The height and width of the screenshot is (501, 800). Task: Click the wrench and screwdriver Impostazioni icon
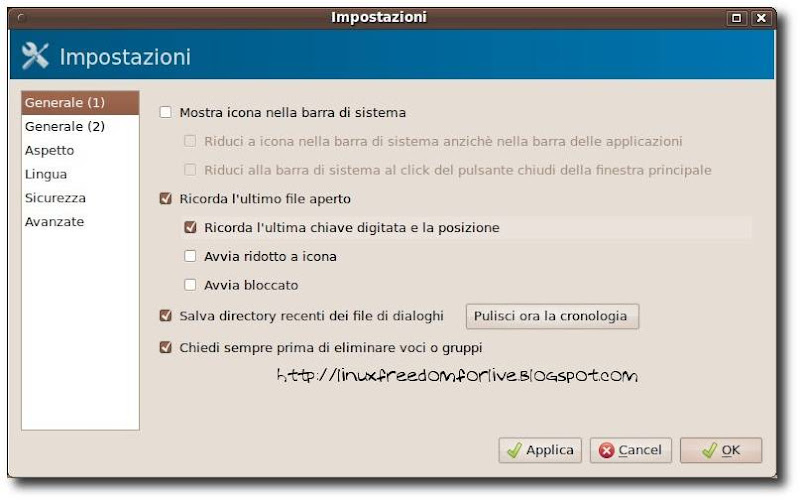coord(35,56)
